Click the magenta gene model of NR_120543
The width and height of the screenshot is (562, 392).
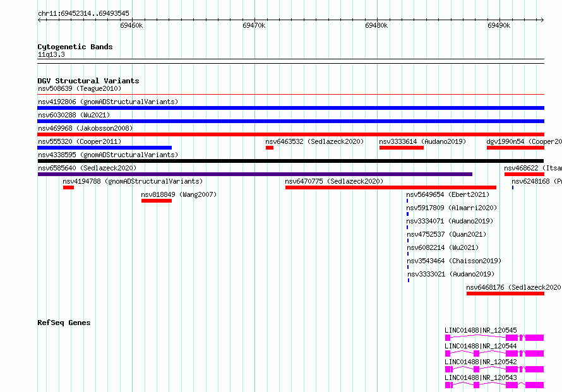click(494, 385)
